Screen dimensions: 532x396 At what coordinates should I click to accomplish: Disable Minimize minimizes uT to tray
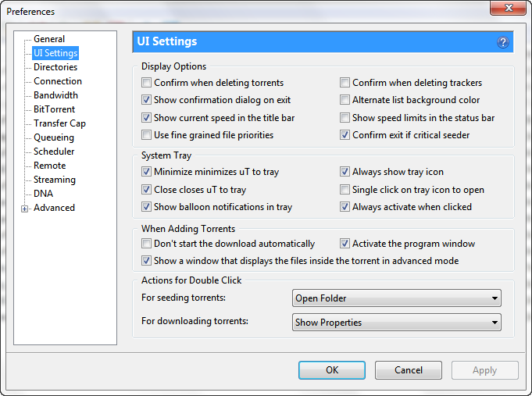coord(146,172)
